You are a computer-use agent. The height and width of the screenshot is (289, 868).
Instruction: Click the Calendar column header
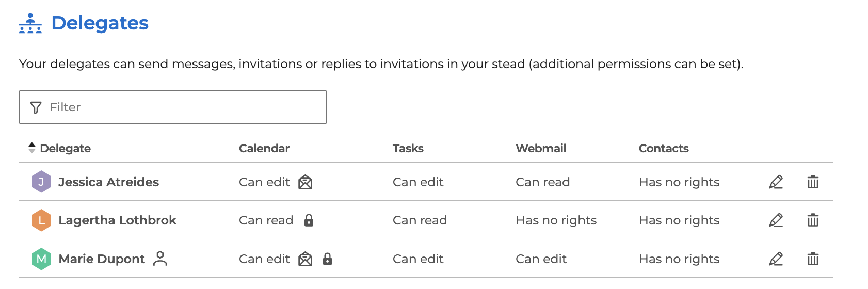(264, 148)
